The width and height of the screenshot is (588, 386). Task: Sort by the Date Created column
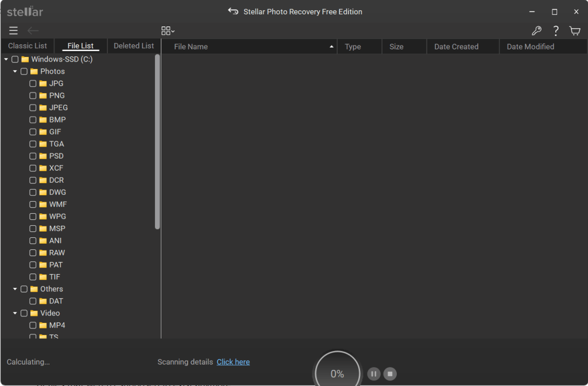click(463, 47)
